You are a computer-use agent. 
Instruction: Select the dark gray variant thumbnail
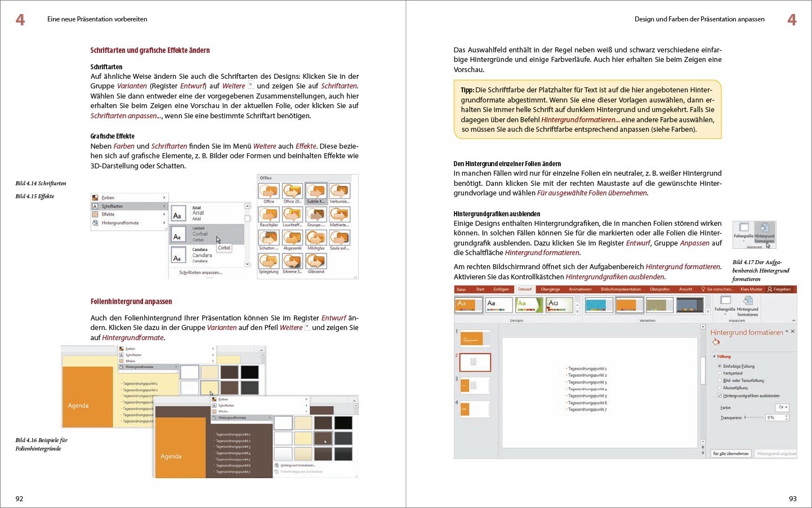click(x=690, y=305)
